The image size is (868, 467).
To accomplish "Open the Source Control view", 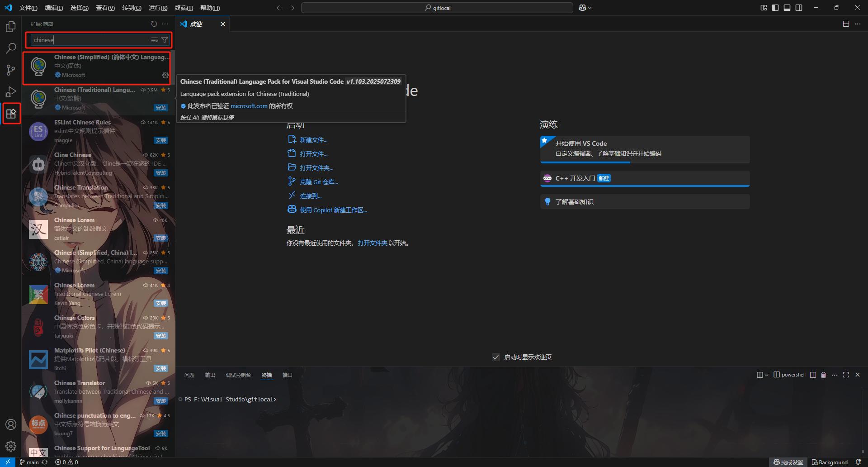I will [x=11, y=70].
